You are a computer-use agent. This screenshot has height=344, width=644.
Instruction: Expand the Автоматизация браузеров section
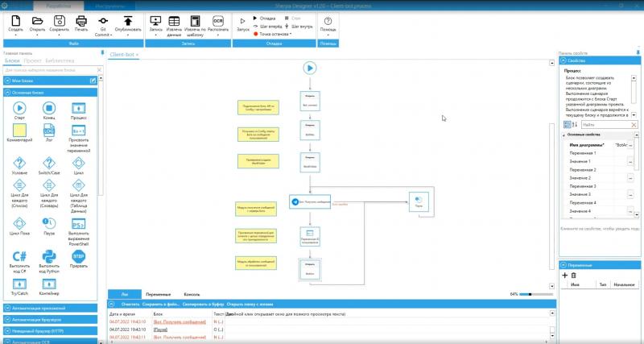pyautogui.click(x=51, y=319)
